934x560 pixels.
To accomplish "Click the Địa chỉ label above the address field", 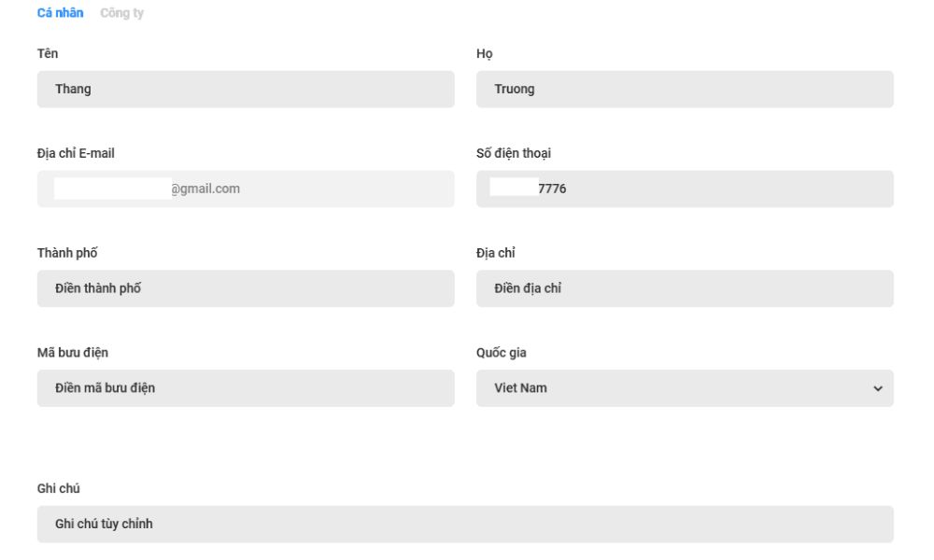I will (x=496, y=253).
